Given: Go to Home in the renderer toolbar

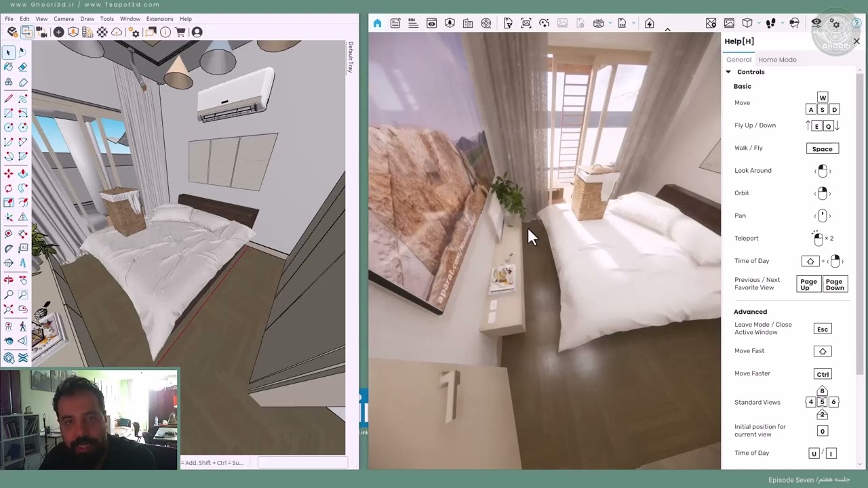Looking at the screenshot, I should [377, 23].
